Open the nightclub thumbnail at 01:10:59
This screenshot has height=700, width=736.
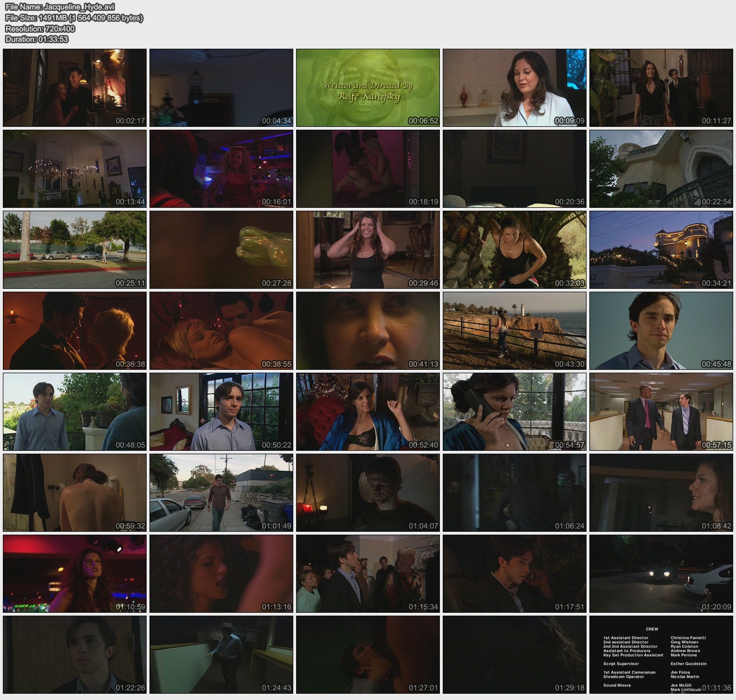(x=75, y=574)
